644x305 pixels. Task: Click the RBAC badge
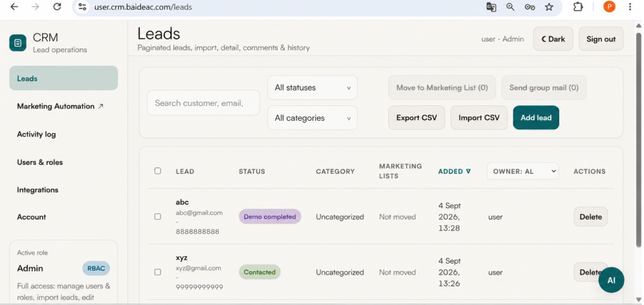(x=96, y=269)
